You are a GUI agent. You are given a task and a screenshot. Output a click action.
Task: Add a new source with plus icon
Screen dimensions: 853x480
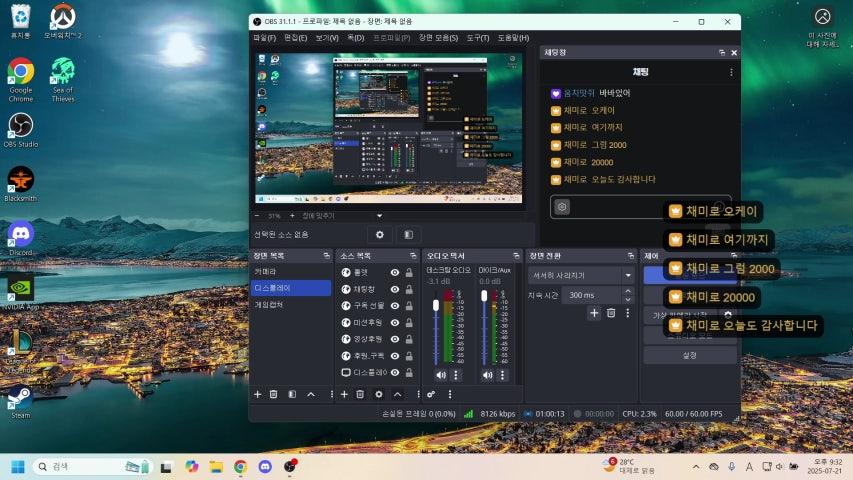click(x=344, y=394)
